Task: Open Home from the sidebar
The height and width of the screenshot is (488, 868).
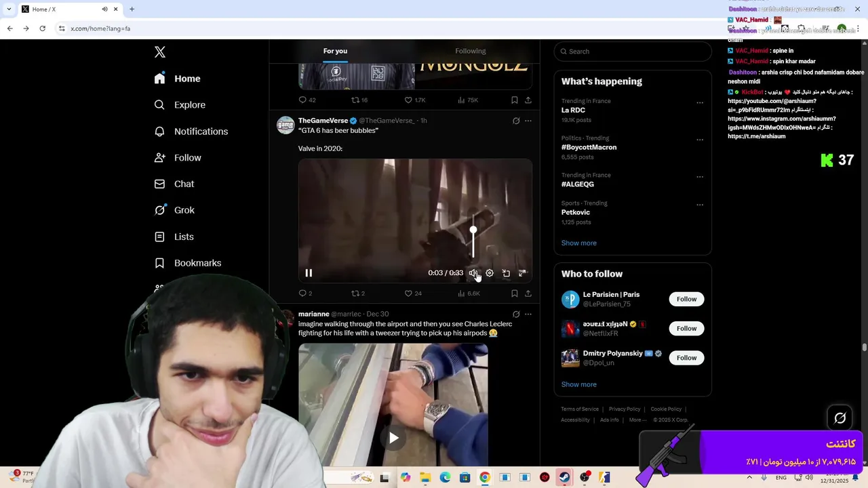Action: (x=177, y=79)
